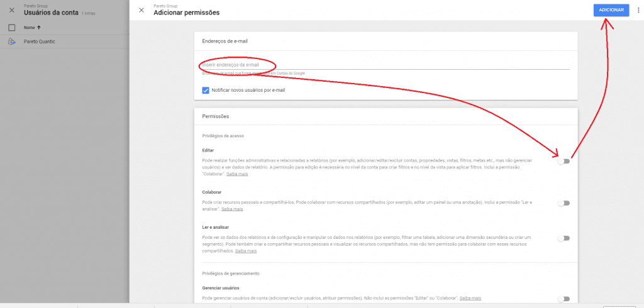The height and width of the screenshot is (308, 644).
Task: Enable the Gerenciar usuários toggle
Action: tap(563, 299)
